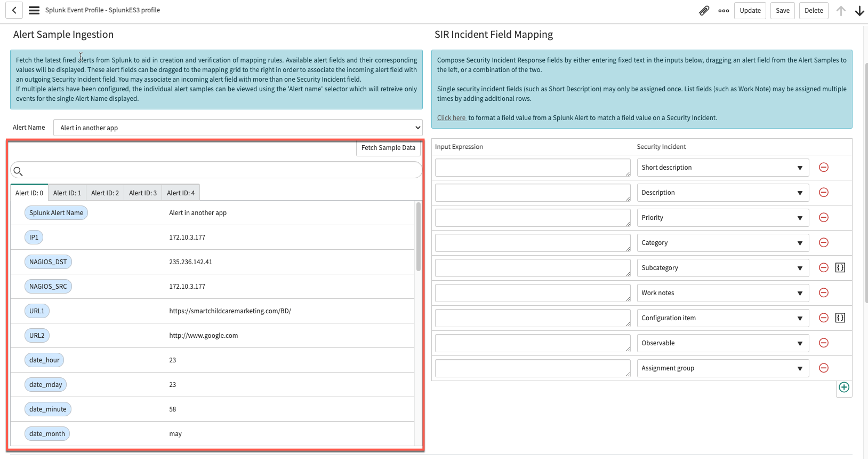
Task: Click input expression for Work notes row
Action: pyautogui.click(x=533, y=293)
